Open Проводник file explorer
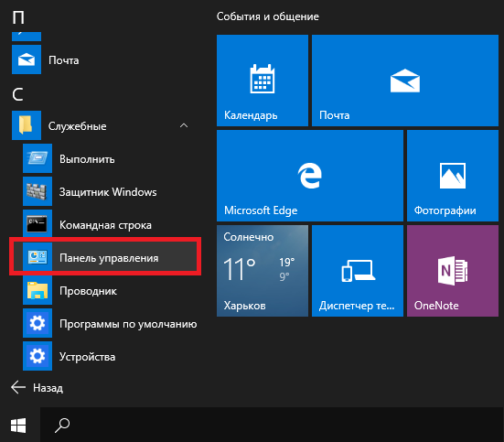Screen dimensions: 504x442 pos(105,290)
